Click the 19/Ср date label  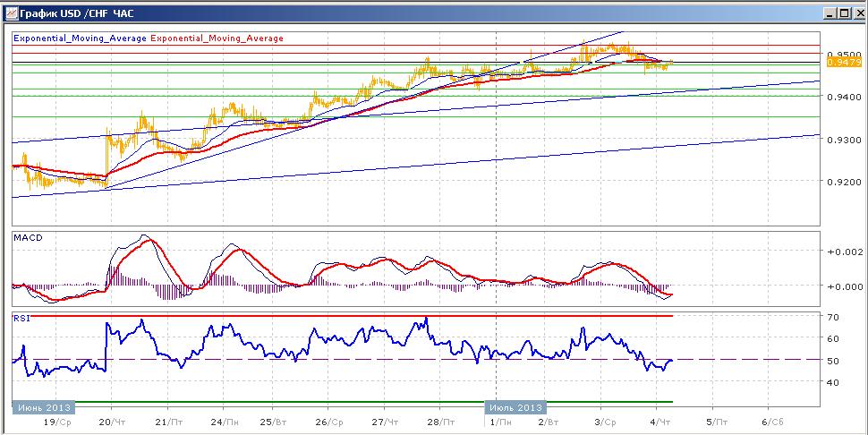[x=57, y=422]
